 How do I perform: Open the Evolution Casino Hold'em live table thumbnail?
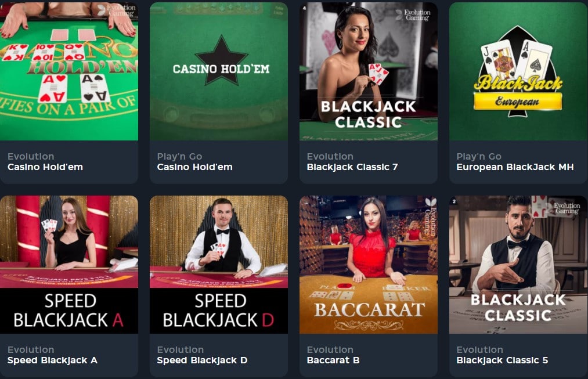pyautogui.click(x=69, y=71)
